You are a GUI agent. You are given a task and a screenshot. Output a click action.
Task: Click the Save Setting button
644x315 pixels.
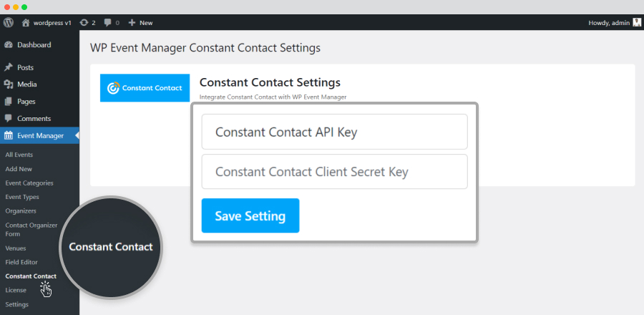pos(250,215)
